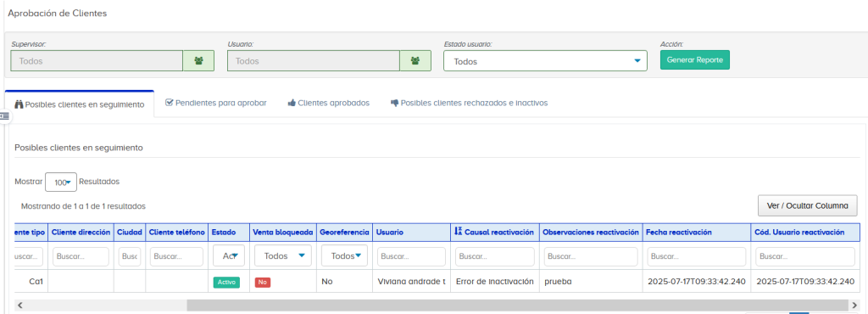This screenshot has width=868, height=314.
Task: Open Estado column filter dropdown
Action: click(229, 255)
